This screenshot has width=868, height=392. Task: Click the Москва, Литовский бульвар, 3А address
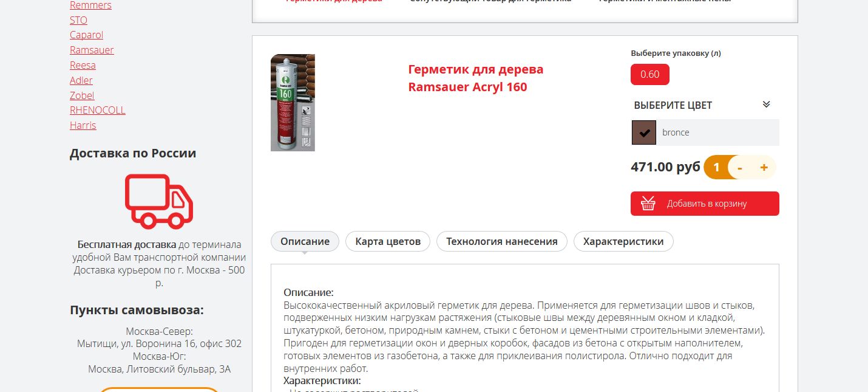click(159, 369)
